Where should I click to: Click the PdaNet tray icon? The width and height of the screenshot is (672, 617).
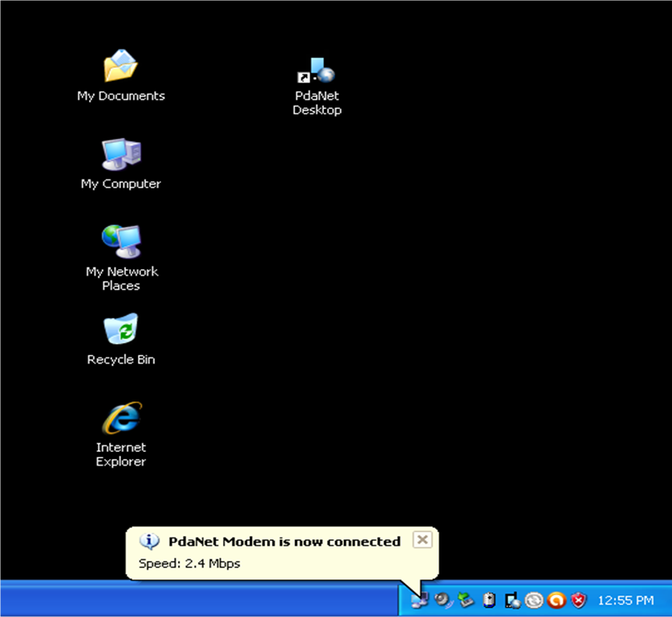pyautogui.click(x=512, y=600)
